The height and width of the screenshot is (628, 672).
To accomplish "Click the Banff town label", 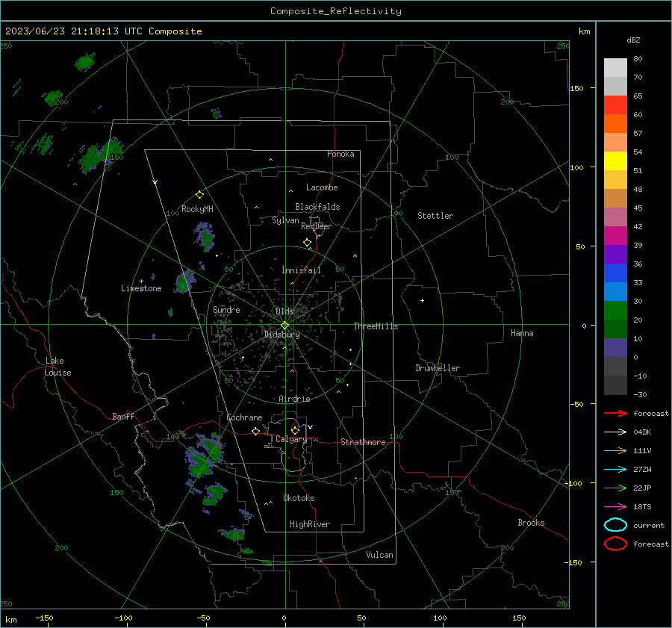I will point(123,416).
